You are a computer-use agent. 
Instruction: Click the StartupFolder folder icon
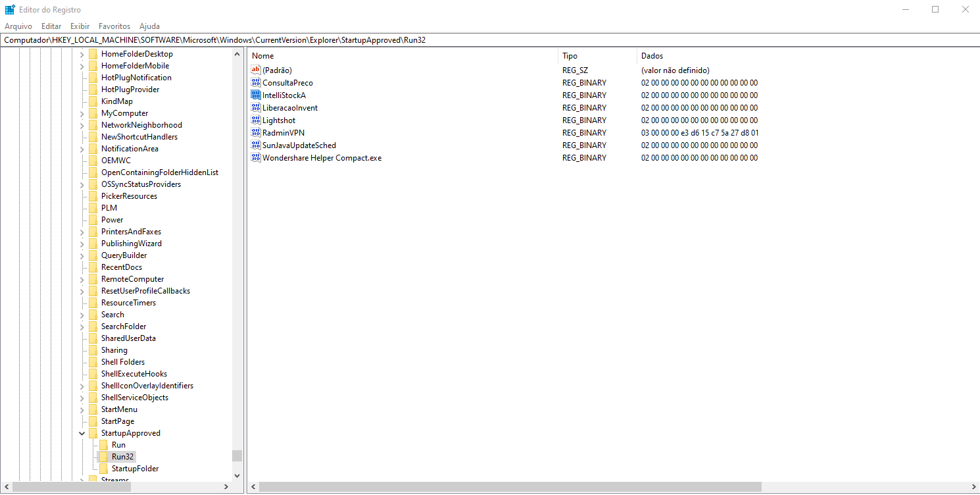[x=103, y=469]
